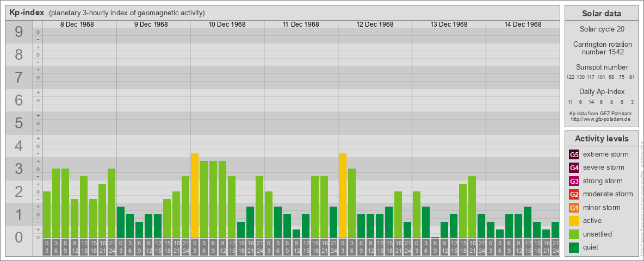644x261 pixels.
Task: Click sunspot number value 81
Action: (631, 77)
